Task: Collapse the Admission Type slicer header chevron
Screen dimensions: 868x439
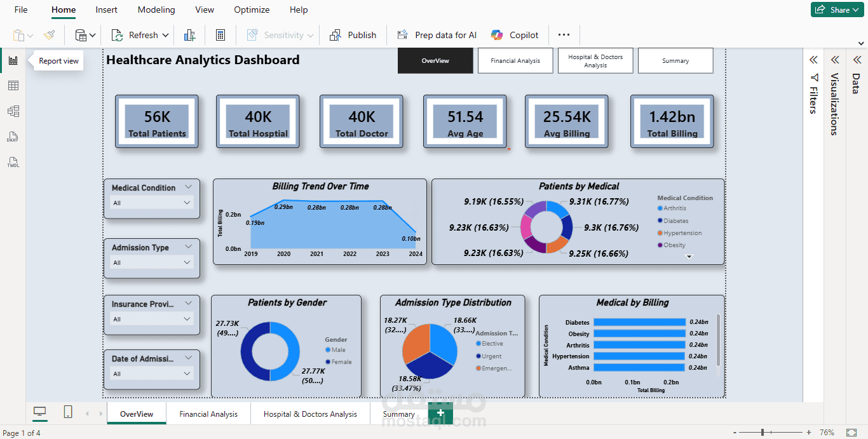Action: pos(188,247)
